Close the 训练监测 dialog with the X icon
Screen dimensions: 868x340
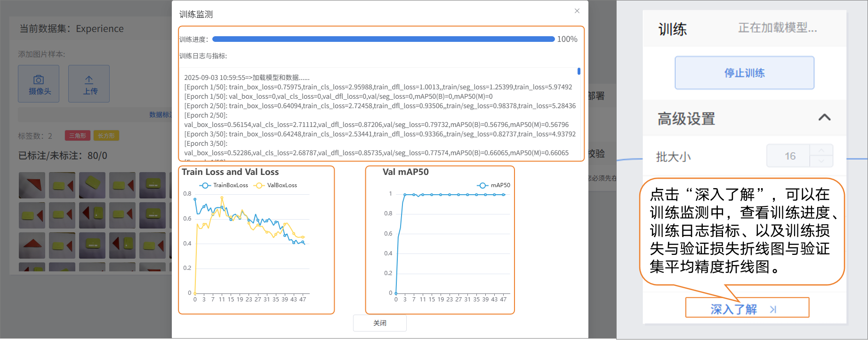[577, 11]
